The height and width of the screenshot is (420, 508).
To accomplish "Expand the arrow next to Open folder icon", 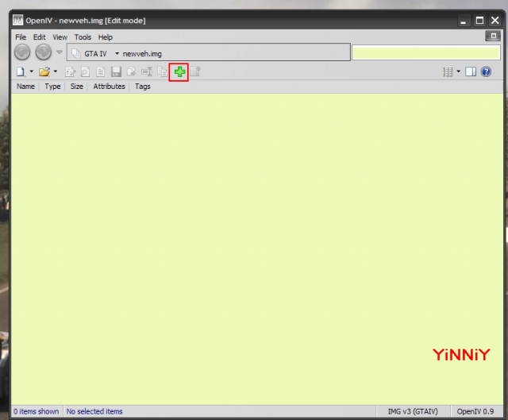I will click(56, 71).
